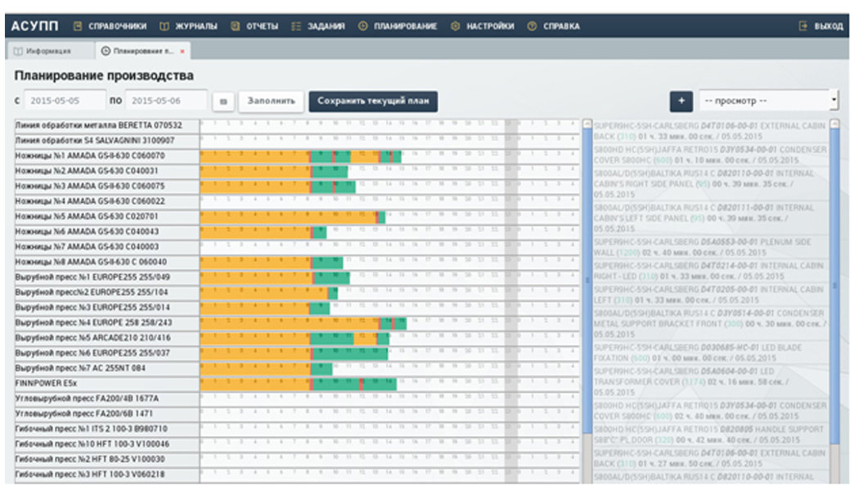
Task: Select row Вырубной пресс №1 EUROPE255 255/049
Action: (x=106, y=277)
